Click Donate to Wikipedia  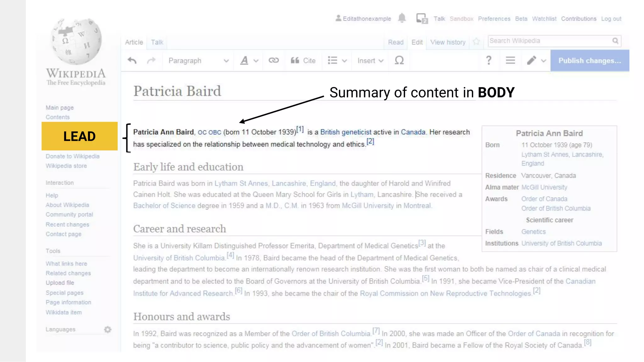coord(73,156)
